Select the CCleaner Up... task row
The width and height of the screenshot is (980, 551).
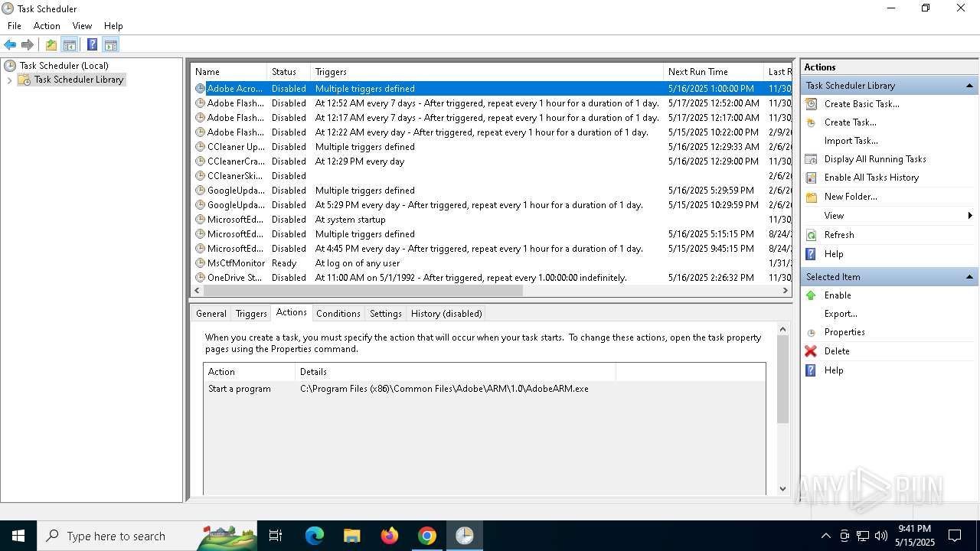click(x=491, y=147)
